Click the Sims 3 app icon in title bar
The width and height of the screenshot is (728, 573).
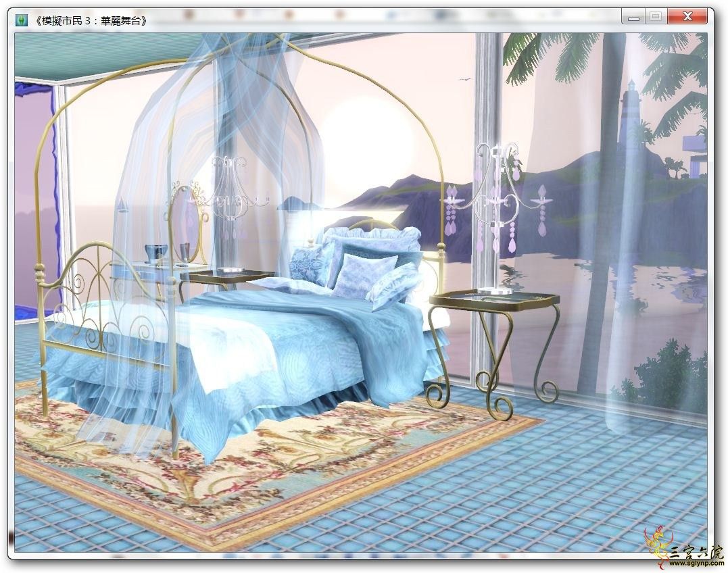point(22,22)
